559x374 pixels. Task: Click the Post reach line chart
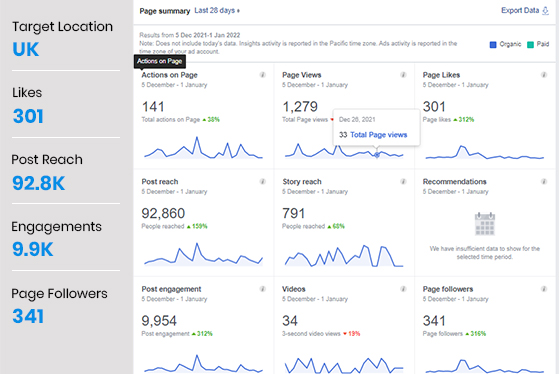(203, 254)
